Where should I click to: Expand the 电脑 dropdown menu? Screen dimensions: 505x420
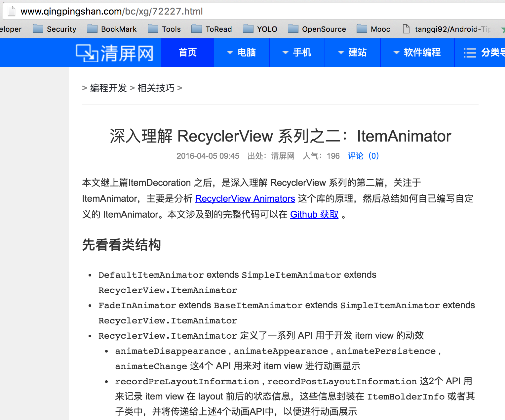242,53
